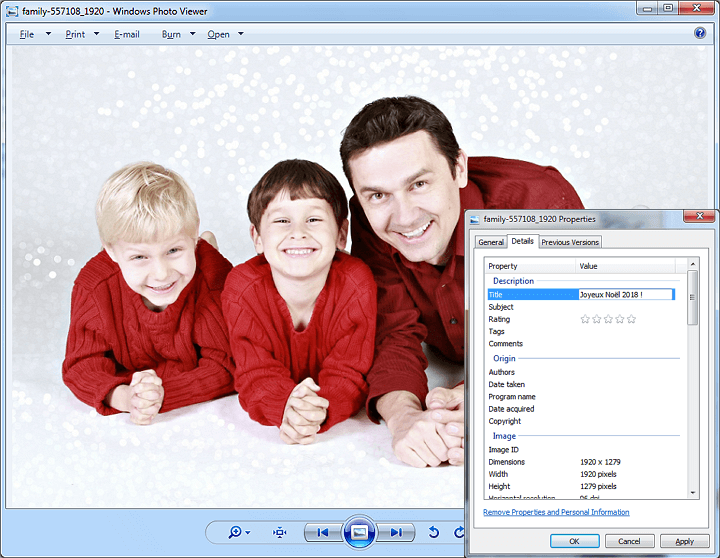Click the Title value field
720x558 pixels.
(626, 294)
